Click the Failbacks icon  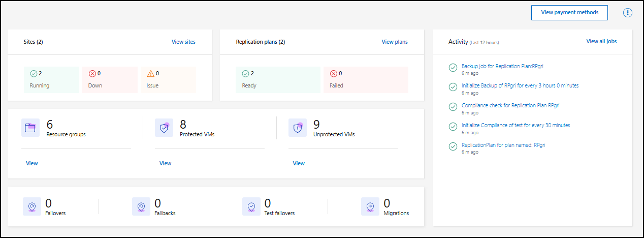[x=141, y=206]
